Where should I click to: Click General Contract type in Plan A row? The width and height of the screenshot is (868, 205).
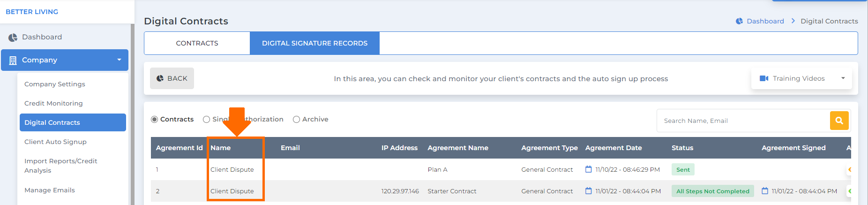pyautogui.click(x=547, y=169)
